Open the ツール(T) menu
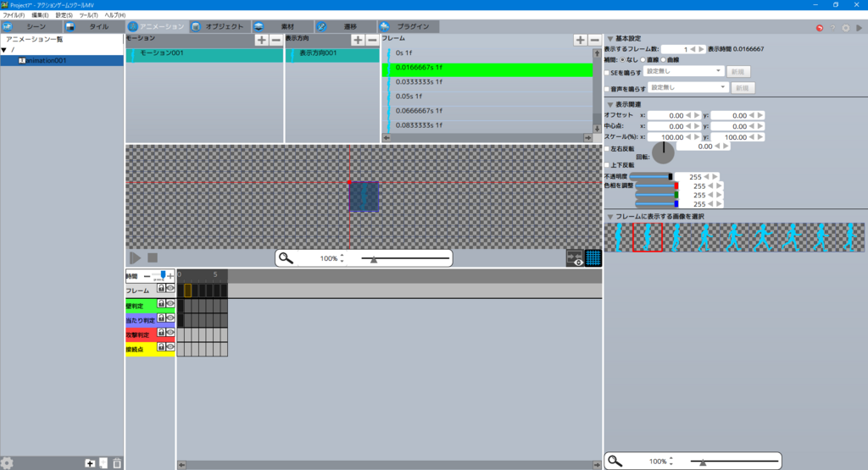868x470 pixels. (x=88, y=15)
